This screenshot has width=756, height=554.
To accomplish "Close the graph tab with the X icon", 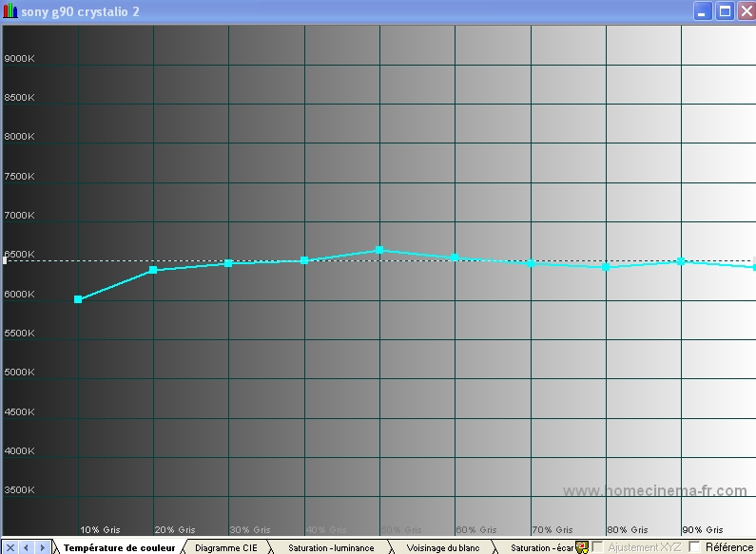I will click(x=10, y=547).
